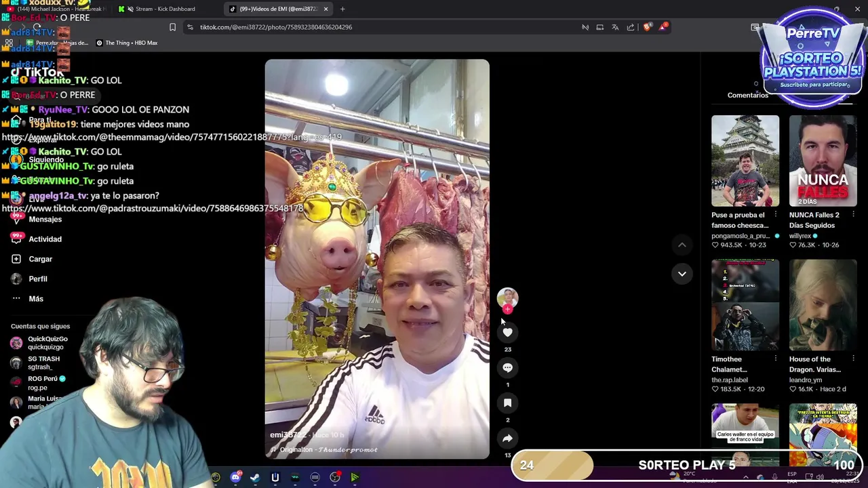This screenshot has width=868, height=488.
Task: Open the new browser tab plus button
Action: (342, 9)
